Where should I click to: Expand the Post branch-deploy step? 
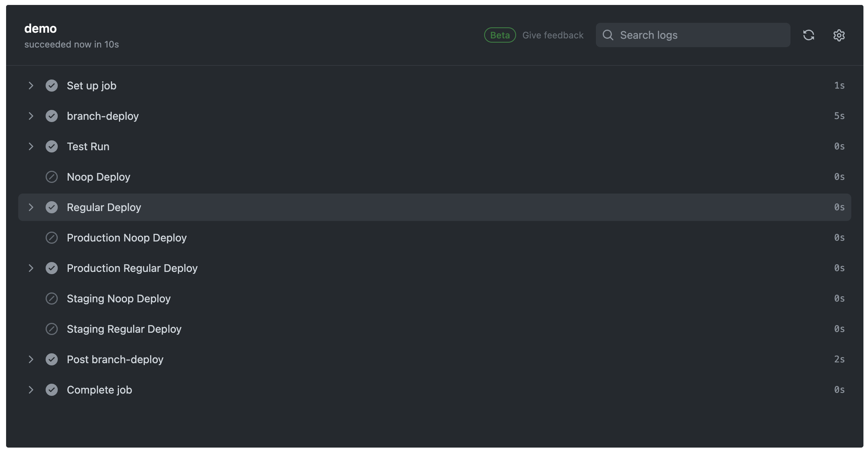tap(31, 359)
